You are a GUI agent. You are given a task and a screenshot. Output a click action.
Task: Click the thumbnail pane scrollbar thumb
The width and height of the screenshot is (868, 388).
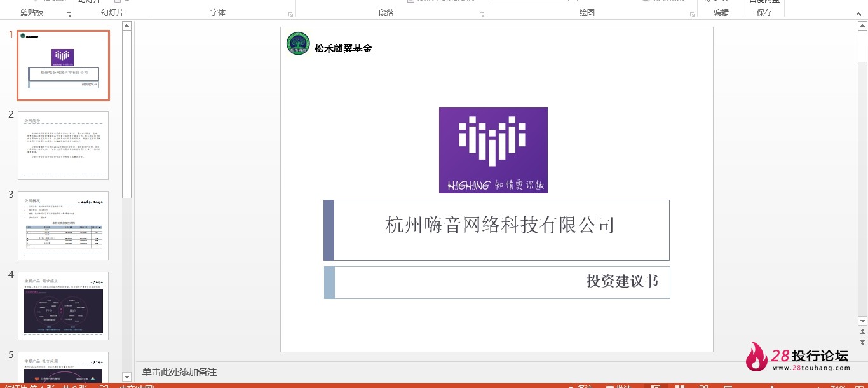[x=126, y=114]
